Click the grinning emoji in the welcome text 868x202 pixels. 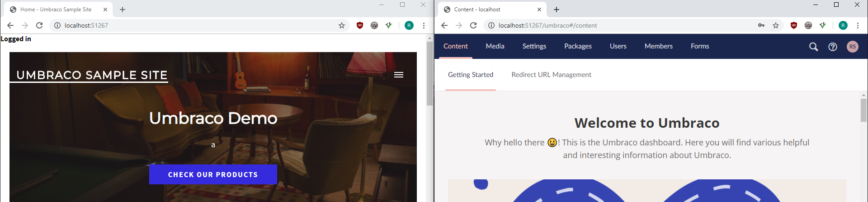[x=552, y=143]
